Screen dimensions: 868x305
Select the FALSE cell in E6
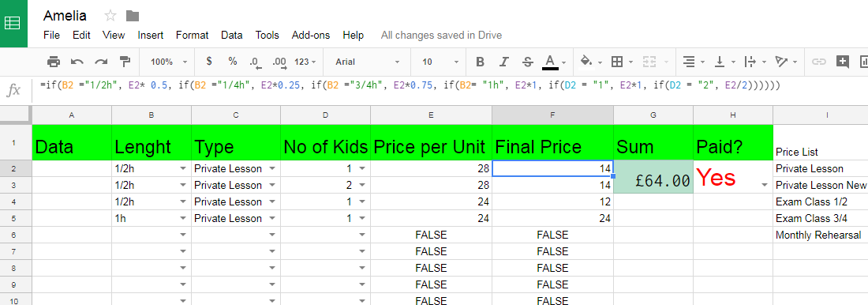click(x=431, y=235)
